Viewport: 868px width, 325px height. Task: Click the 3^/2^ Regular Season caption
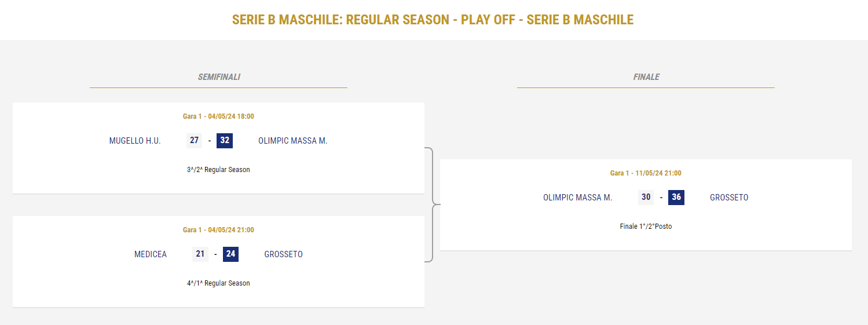218,170
